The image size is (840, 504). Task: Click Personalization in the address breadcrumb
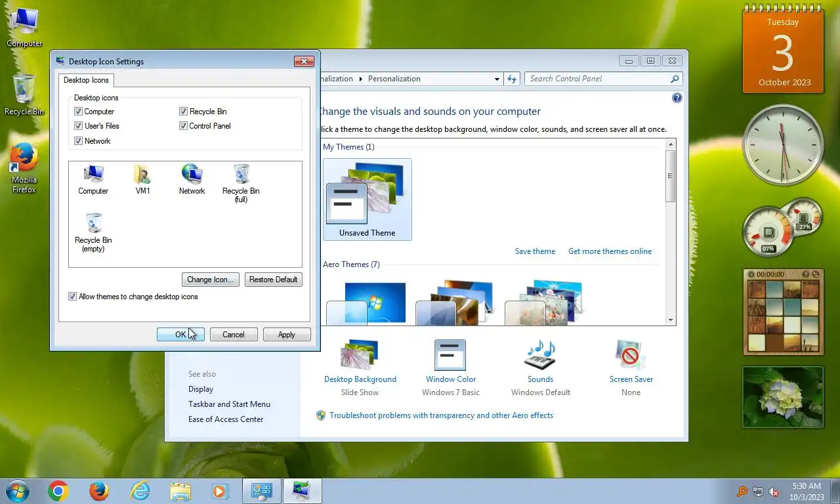coord(394,79)
